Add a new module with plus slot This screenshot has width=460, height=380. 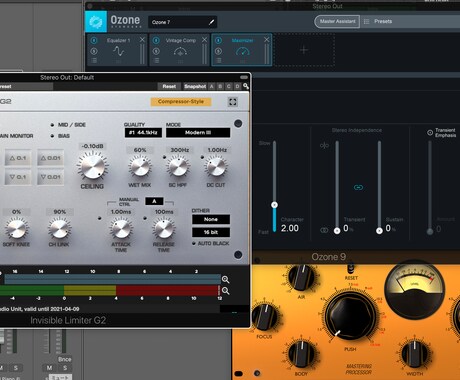click(304, 50)
